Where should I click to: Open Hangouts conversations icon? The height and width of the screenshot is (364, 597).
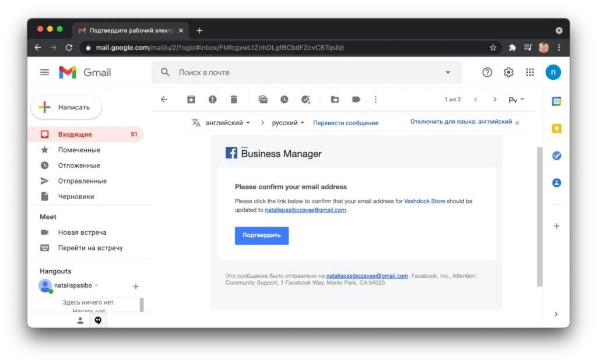(98, 321)
